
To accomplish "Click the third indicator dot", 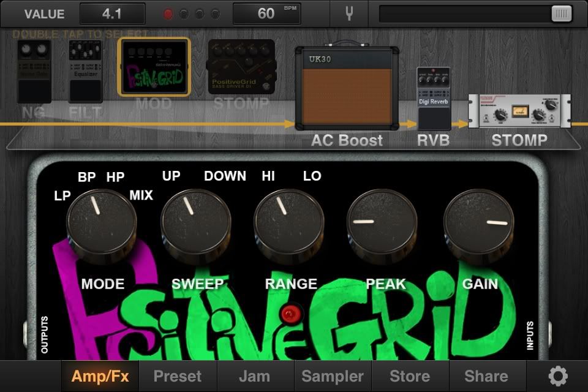I will coord(200,14).
